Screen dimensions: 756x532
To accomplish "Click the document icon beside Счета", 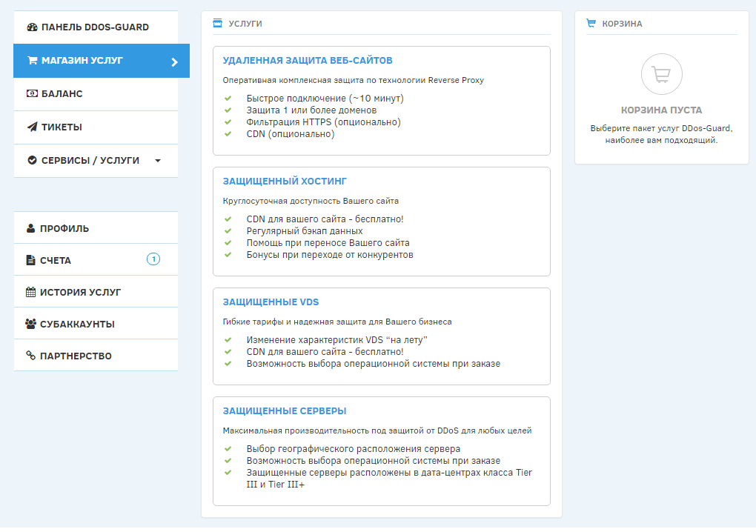I will click(x=31, y=260).
